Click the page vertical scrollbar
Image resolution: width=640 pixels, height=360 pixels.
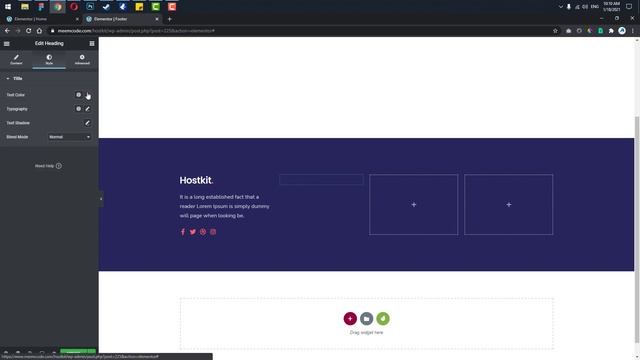click(x=637, y=229)
